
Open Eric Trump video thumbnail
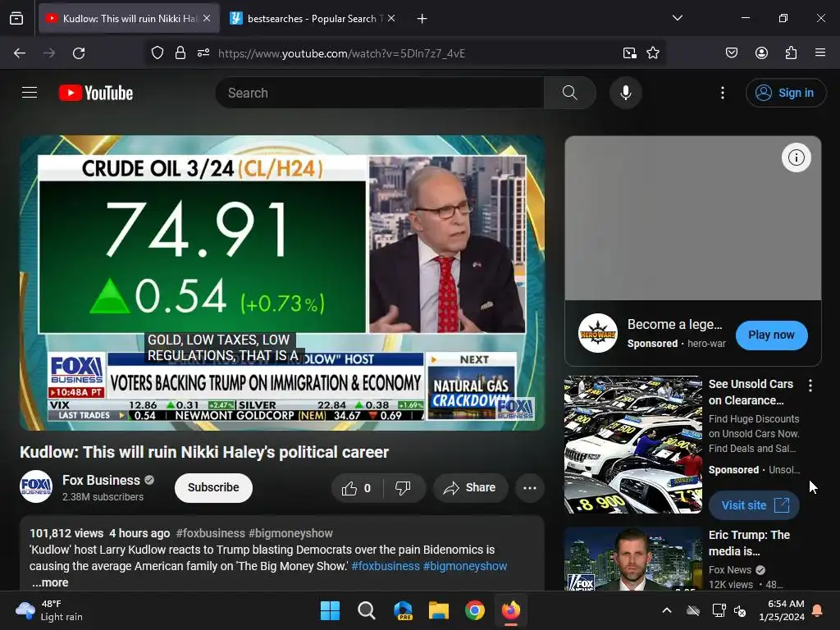[x=633, y=559]
